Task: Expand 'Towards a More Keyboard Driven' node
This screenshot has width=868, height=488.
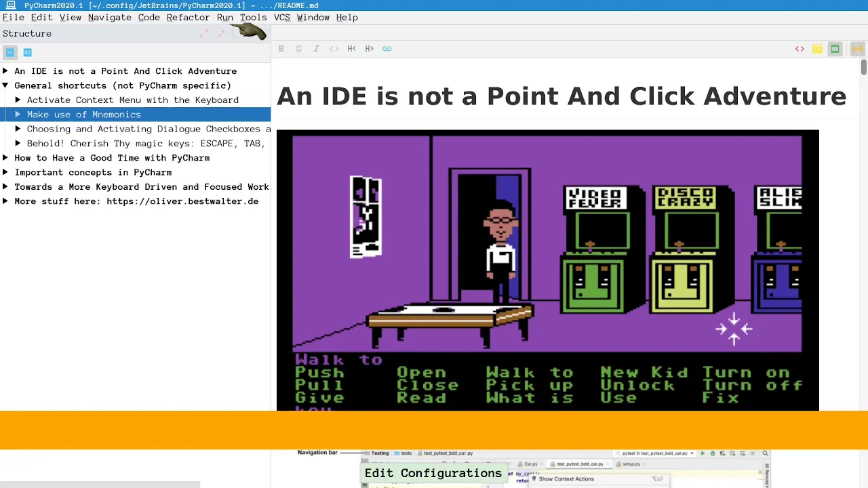Action: [x=5, y=186]
